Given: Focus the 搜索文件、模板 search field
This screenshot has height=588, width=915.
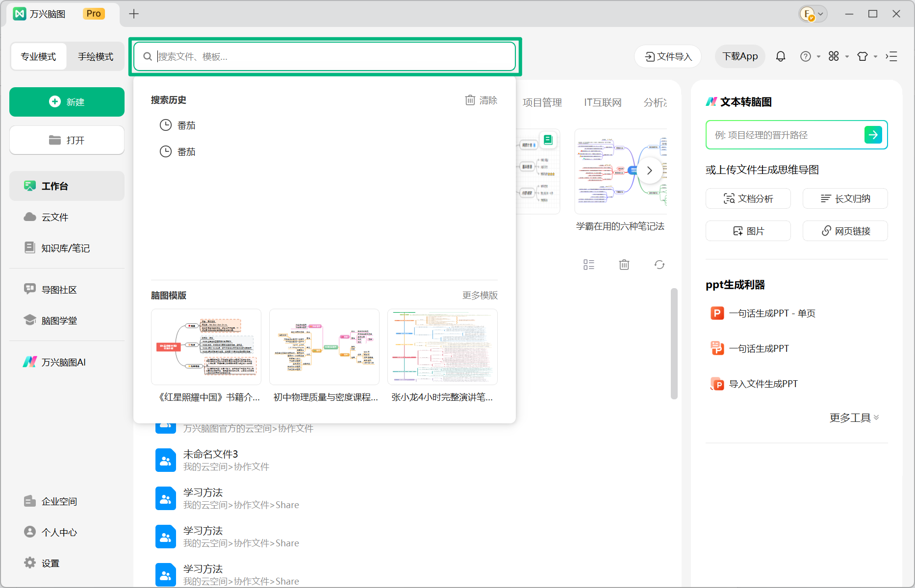Looking at the screenshot, I should [x=325, y=56].
